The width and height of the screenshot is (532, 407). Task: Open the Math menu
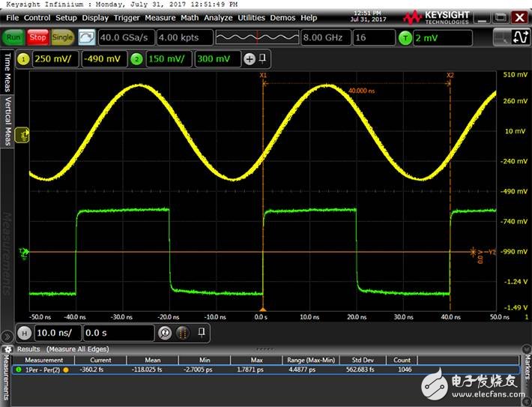click(x=190, y=18)
